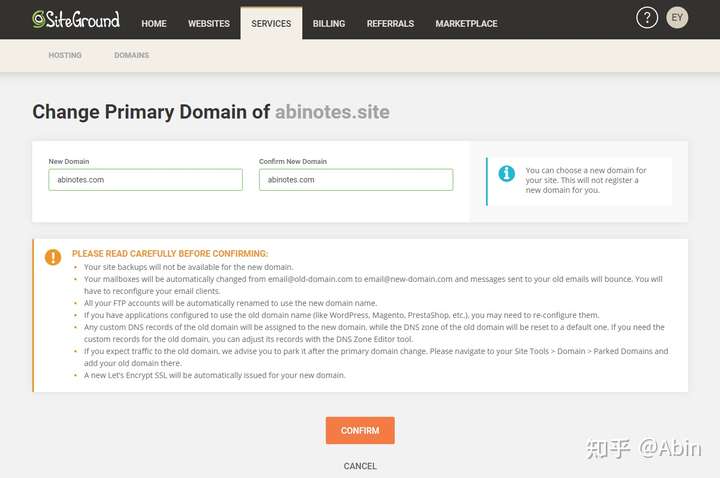Open the EY user avatar menu

pos(677,18)
